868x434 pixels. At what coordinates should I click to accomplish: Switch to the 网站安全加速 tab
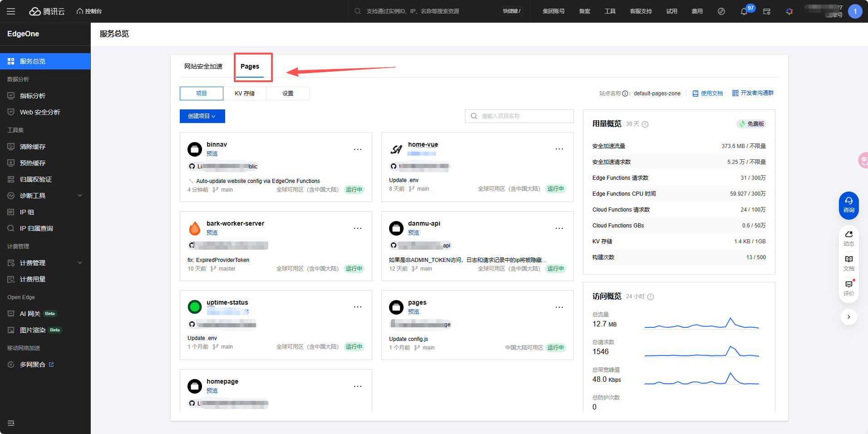coord(203,66)
